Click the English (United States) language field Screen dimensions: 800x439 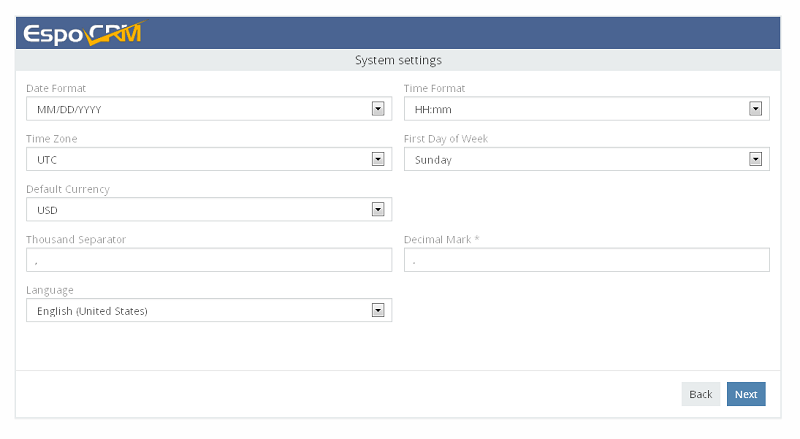coord(209,310)
